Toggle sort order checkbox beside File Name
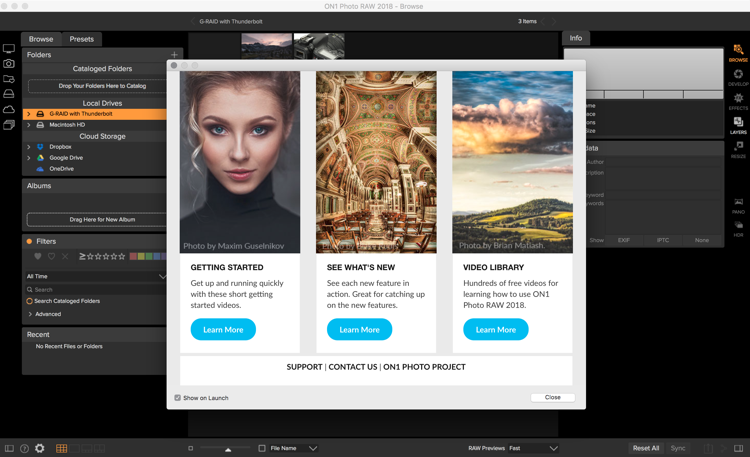Screen dimensions: 750x457 coord(262,448)
